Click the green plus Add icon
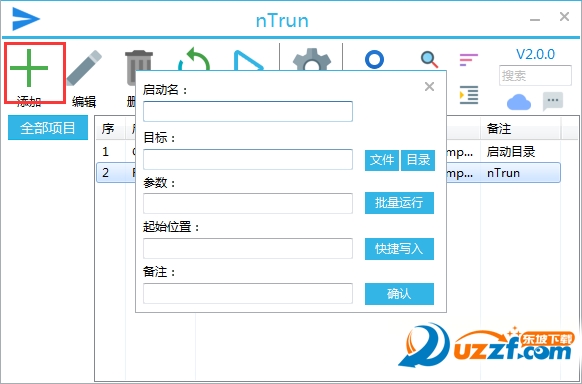The width and height of the screenshot is (582, 384). 29,68
